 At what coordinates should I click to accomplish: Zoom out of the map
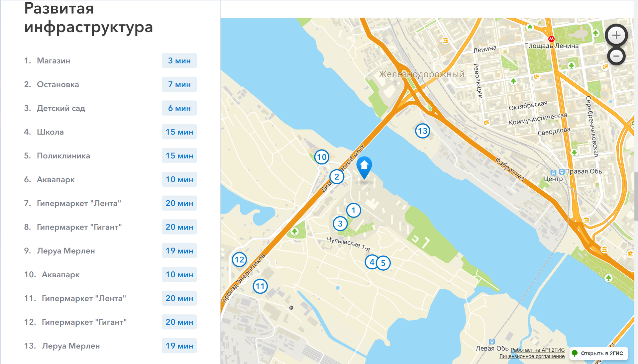tap(616, 56)
